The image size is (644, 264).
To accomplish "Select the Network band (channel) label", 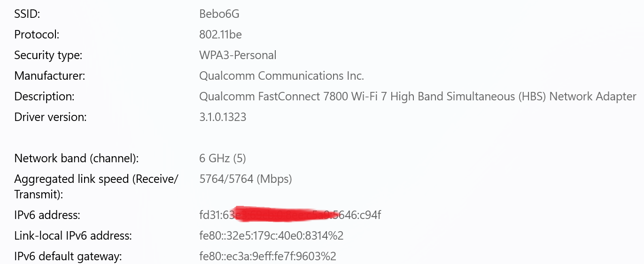I will tap(77, 158).
